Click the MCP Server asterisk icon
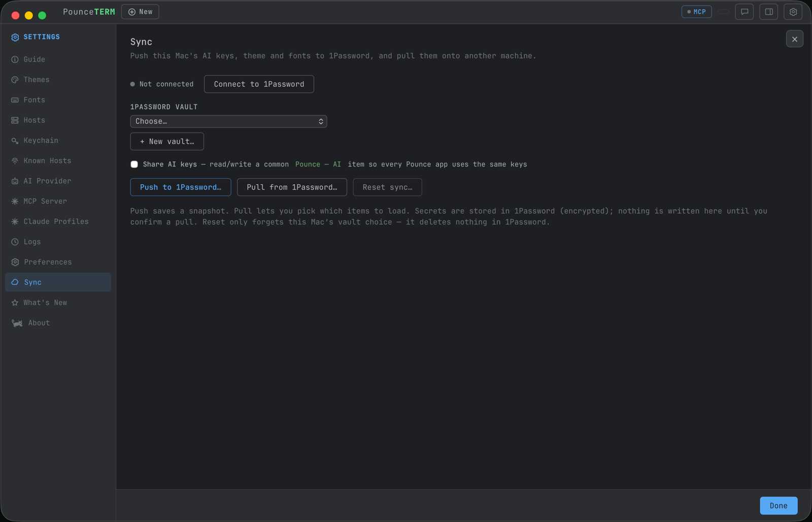The image size is (812, 522). [15, 202]
